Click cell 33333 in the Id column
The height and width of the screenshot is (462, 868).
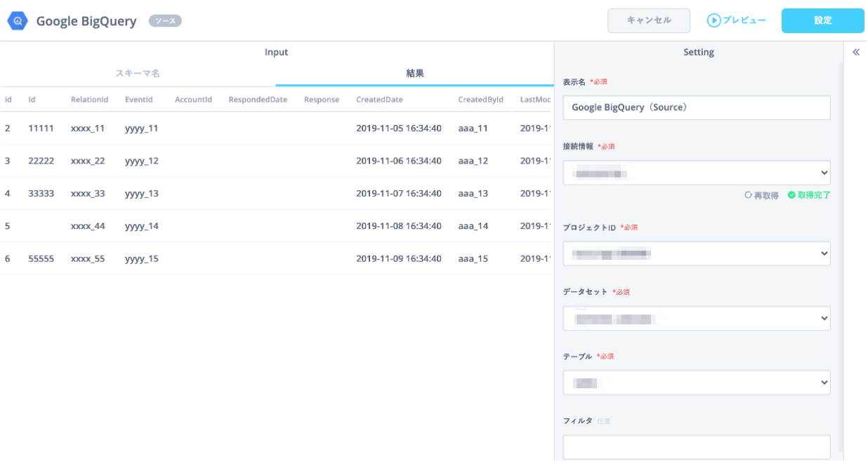[41, 193]
